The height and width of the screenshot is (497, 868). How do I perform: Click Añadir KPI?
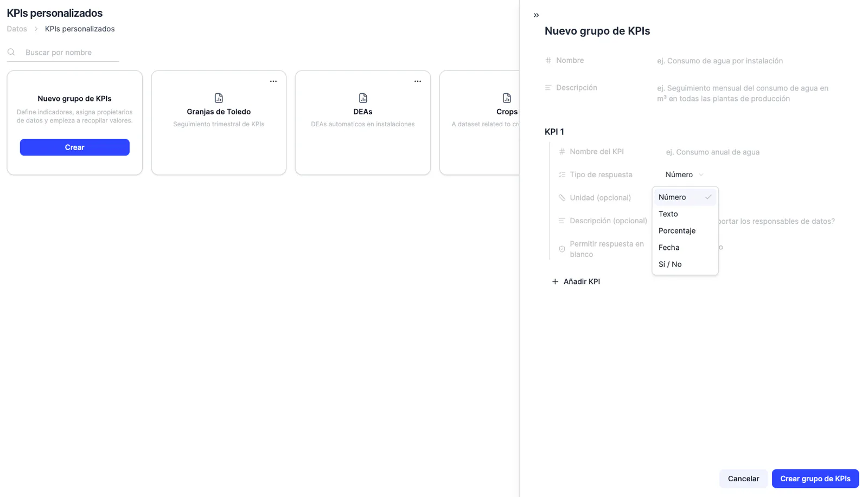576,282
